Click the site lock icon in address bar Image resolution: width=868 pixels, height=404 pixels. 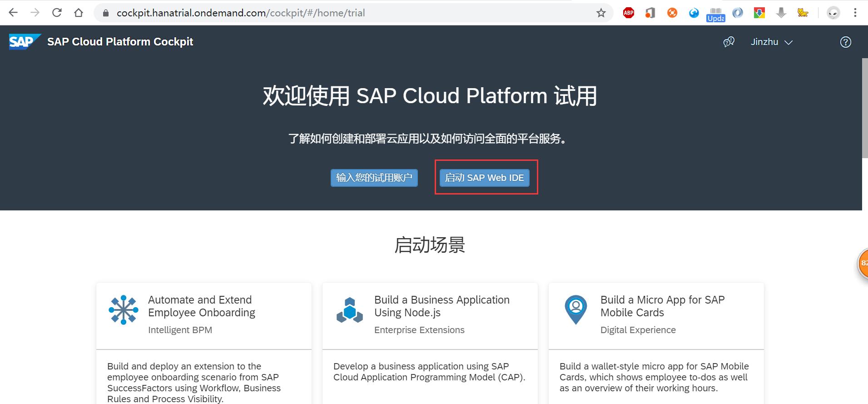[x=106, y=13]
